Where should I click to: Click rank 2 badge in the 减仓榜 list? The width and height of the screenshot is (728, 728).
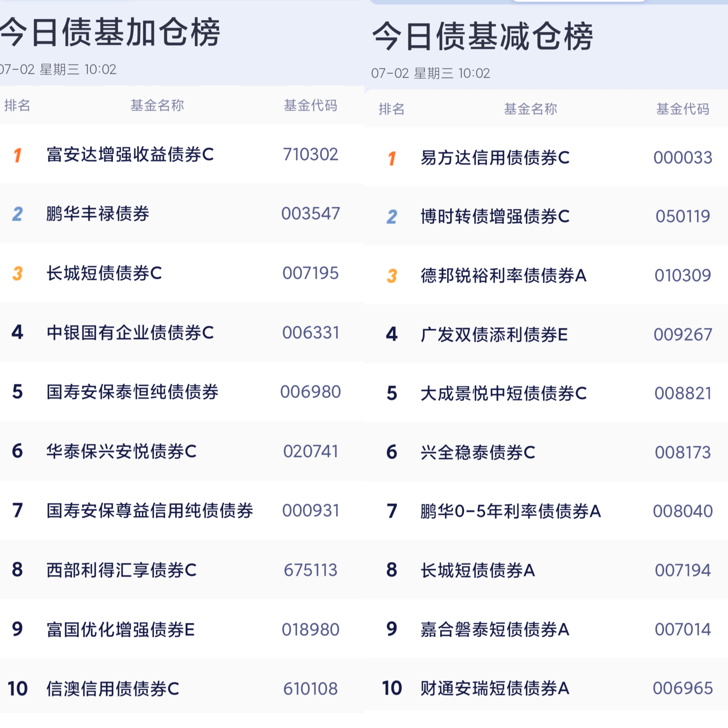click(x=392, y=217)
